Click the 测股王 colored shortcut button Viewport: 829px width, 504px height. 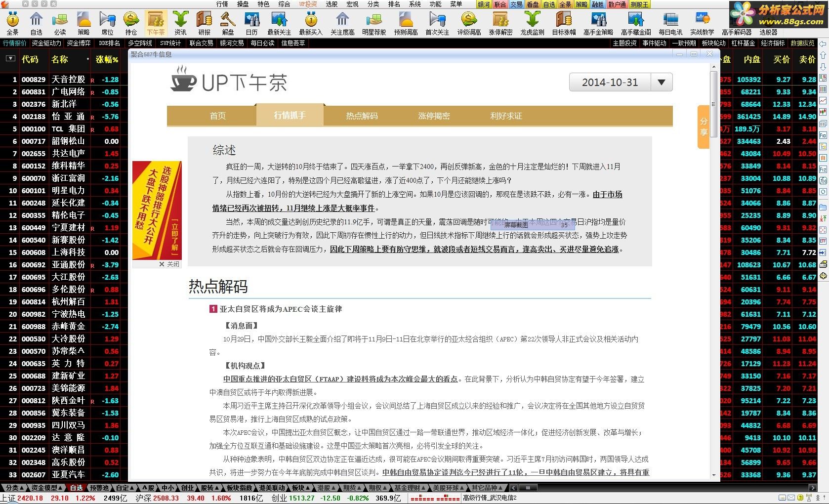point(639,4)
